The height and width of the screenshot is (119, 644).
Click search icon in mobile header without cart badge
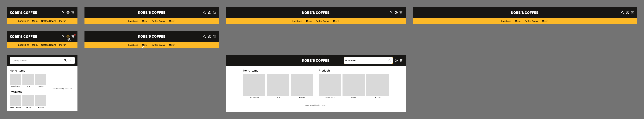coord(63,12)
